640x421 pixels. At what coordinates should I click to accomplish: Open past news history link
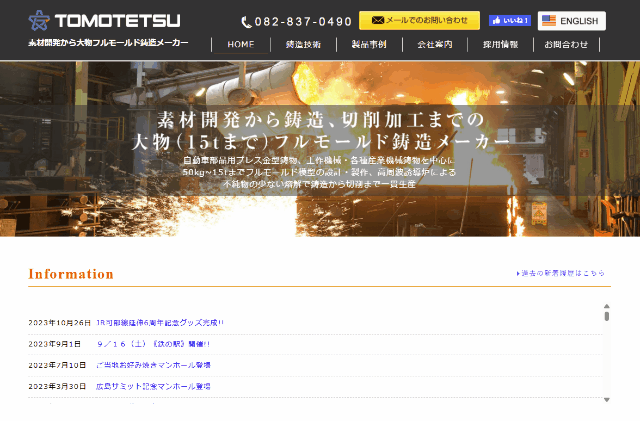point(560,273)
